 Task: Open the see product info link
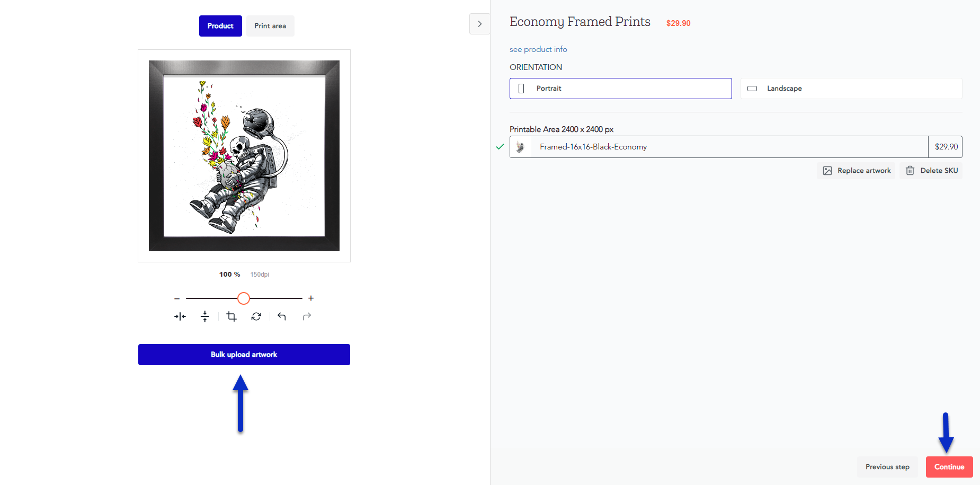pos(538,49)
